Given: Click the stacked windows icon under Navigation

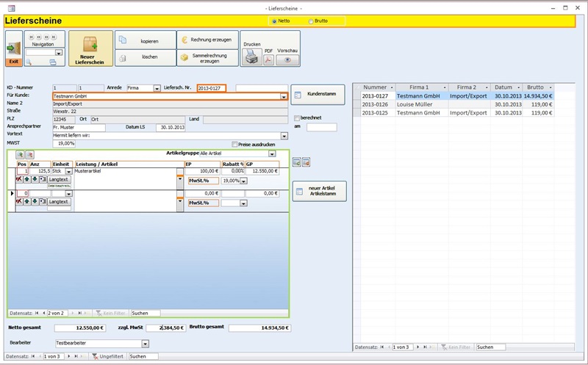Looking at the screenshot, I should (x=53, y=62).
